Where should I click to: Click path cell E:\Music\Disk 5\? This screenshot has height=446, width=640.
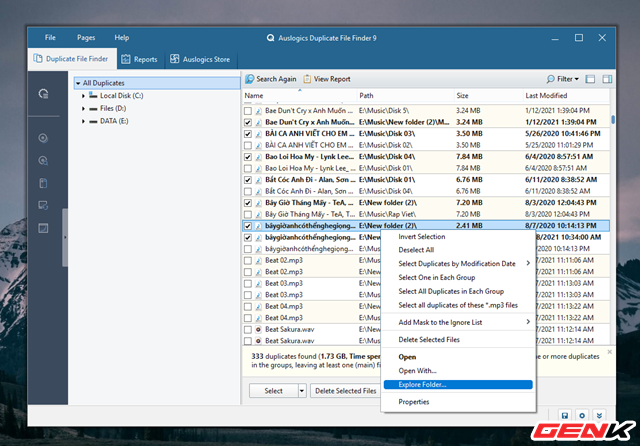[x=384, y=111]
